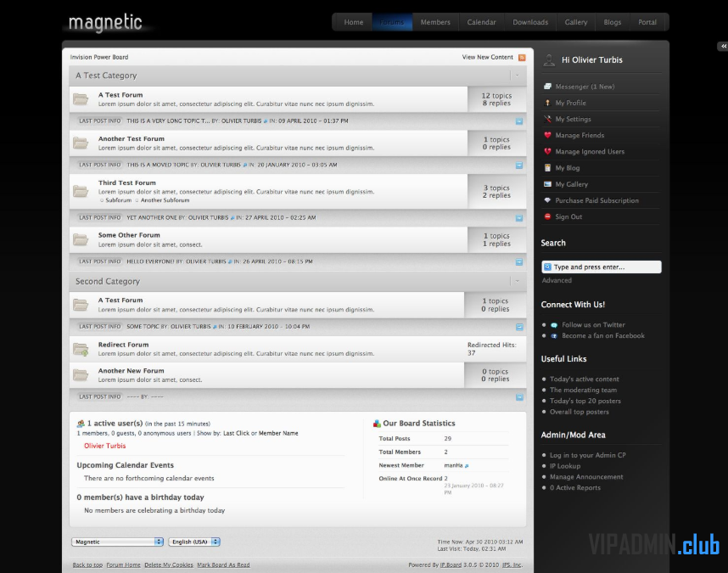Click the user avatar icon beside Hi Olivier Turbis

pos(549,60)
